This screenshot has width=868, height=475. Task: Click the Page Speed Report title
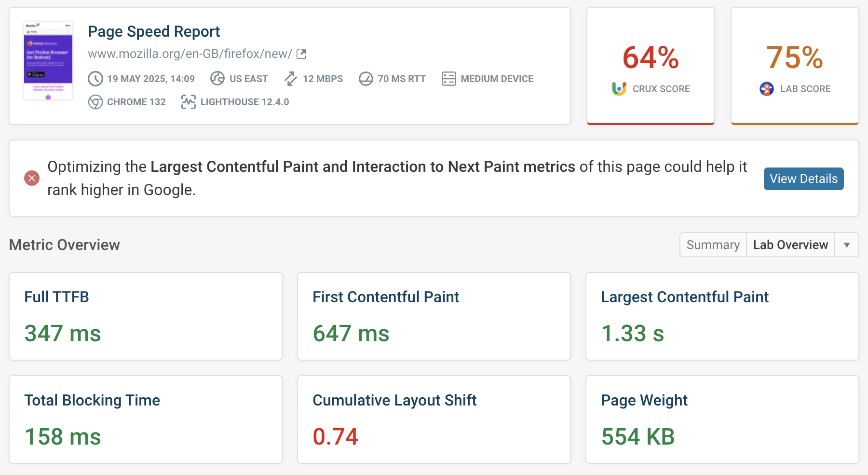point(154,31)
